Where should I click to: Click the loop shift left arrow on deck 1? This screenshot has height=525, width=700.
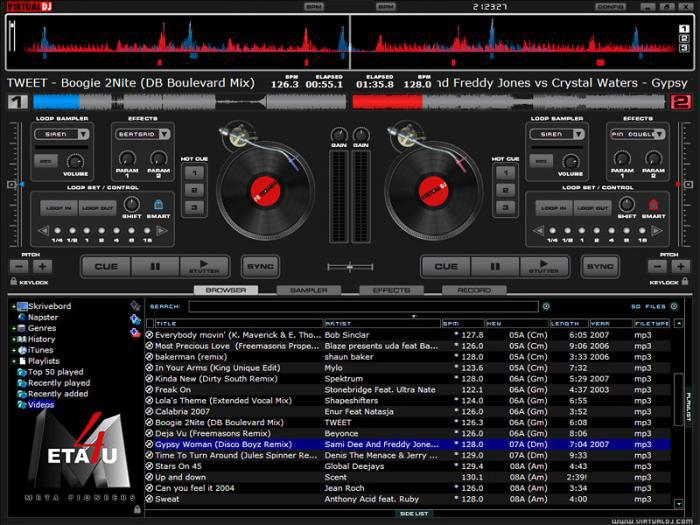point(43,231)
